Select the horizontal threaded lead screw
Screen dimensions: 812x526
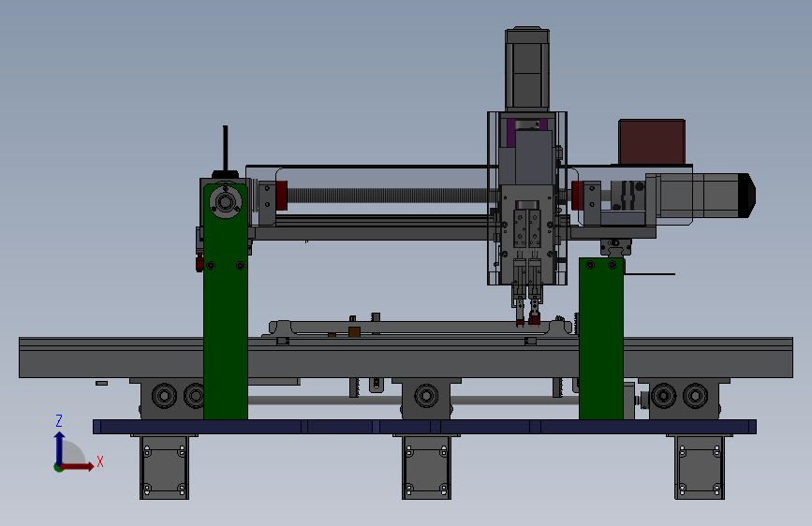tap(388, 196)
